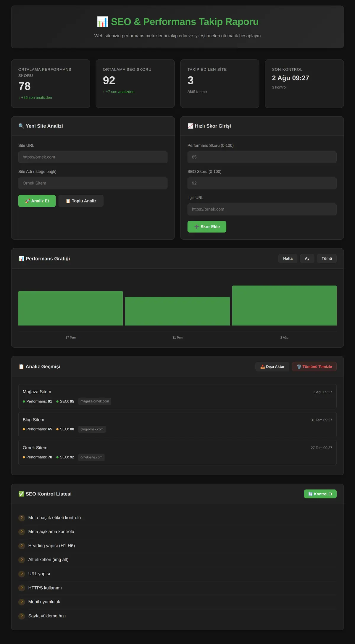Click the trend chart icon beside Hızlı Skor Girişi
Image resolution: width=355 pixels, height=644 pixels.
pyautogui.click(x=191, y=126)
